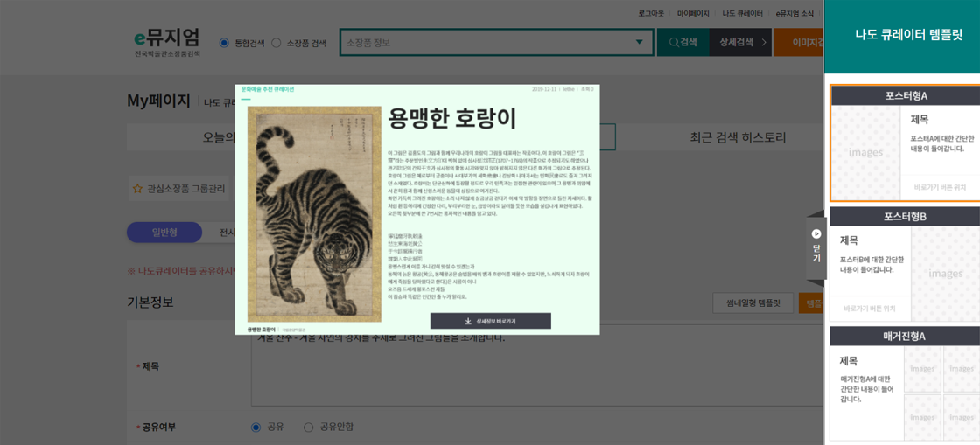The height and width of the screenshot is (445, 980).
Task: Click the 제목 text area
Action: 537,365
